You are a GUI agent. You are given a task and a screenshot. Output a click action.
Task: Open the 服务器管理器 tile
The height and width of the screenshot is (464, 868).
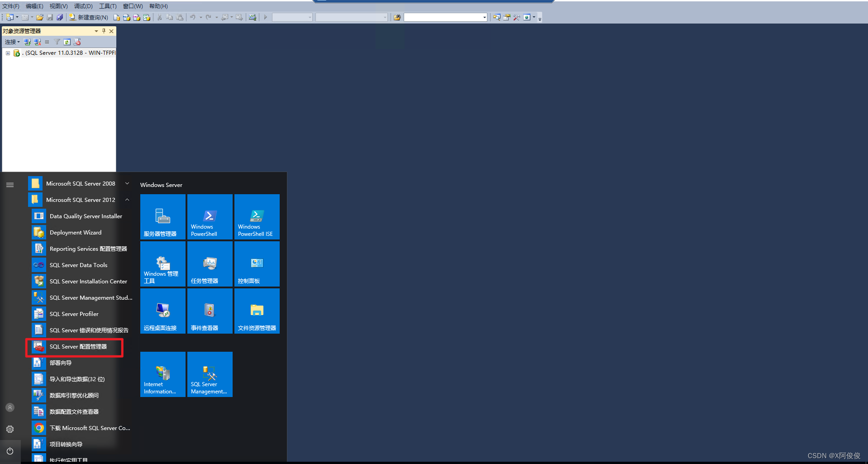(163, 217)
